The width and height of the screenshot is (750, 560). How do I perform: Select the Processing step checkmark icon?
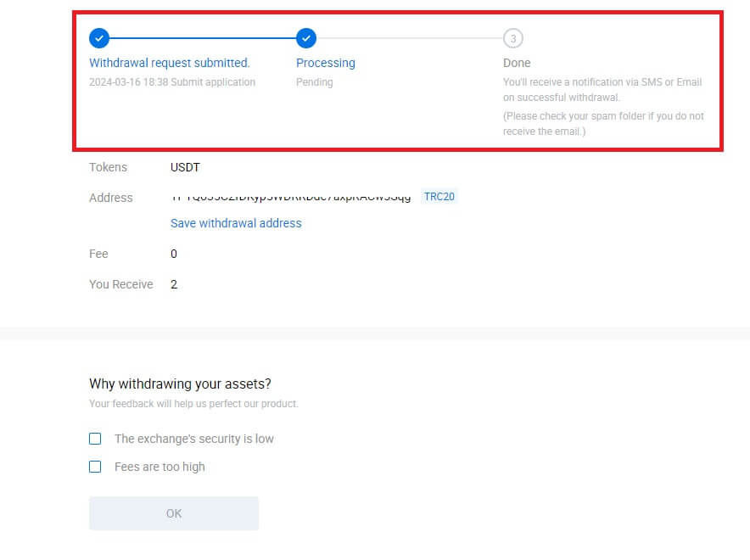(x=306, y=38)
